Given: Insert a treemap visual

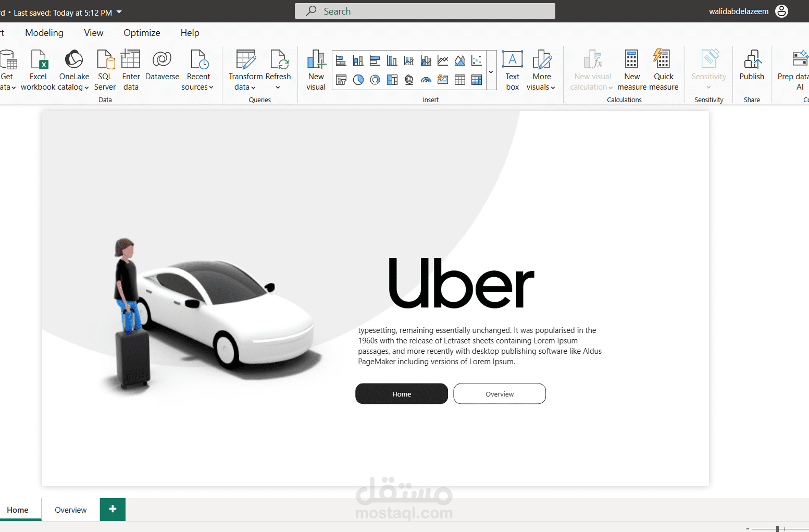Looking at the screenshot, I should click(392, 80).
